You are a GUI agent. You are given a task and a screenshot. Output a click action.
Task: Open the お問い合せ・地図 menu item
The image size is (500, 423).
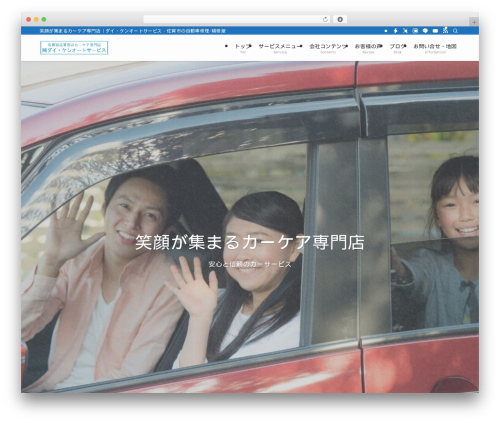435,48
